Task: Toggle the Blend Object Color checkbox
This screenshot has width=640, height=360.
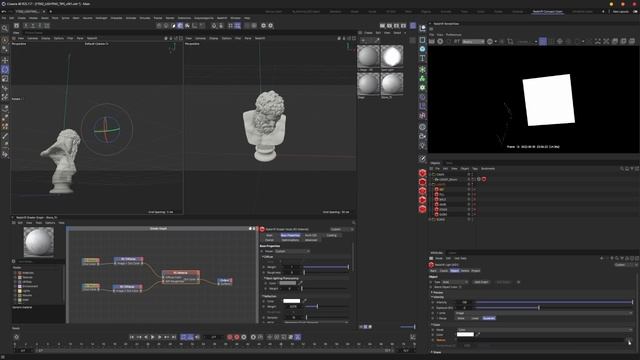Action: (460, 287)
